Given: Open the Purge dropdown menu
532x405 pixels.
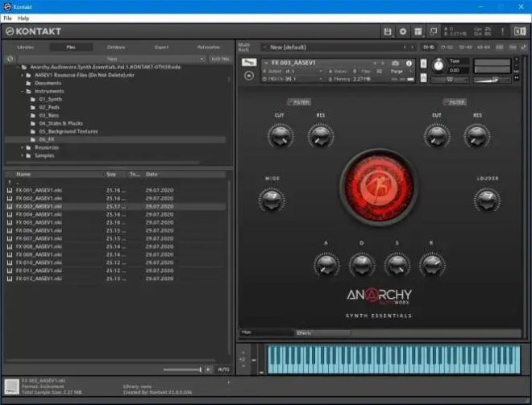Looking at the screenshot, I should point(401,71).
